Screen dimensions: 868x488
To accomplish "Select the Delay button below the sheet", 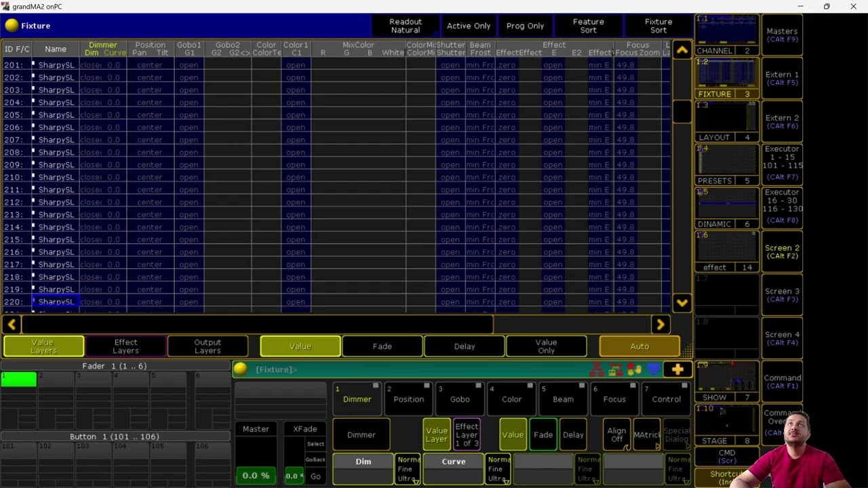I will tap(465, 346).
